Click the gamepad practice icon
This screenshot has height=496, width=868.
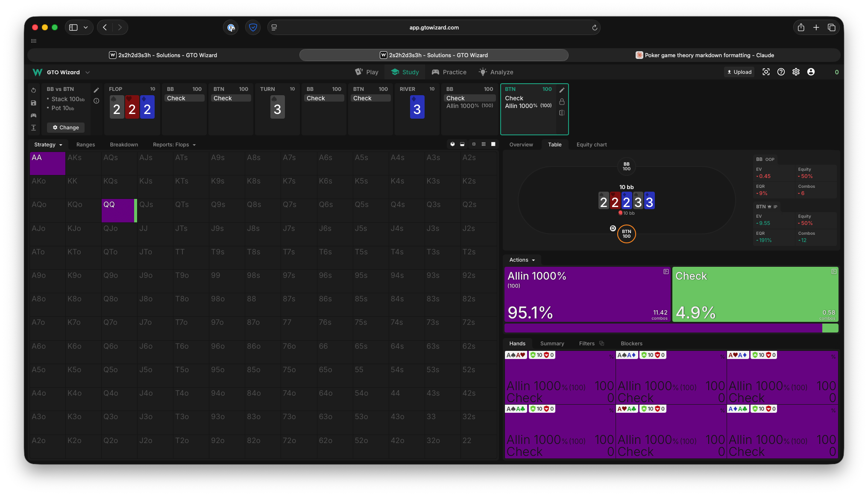coord(33,115)
